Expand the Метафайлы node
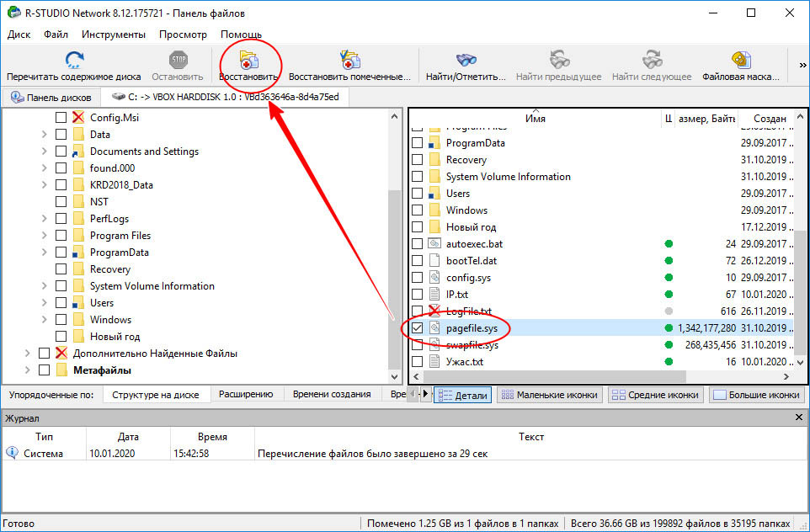 [x=28, y=370]
